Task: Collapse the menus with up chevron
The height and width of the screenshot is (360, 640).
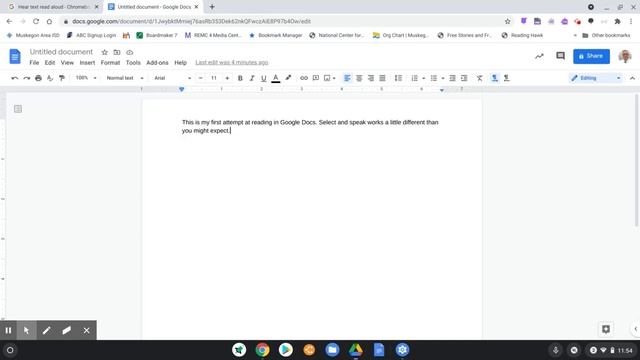Action: click(x=632, y=78)
